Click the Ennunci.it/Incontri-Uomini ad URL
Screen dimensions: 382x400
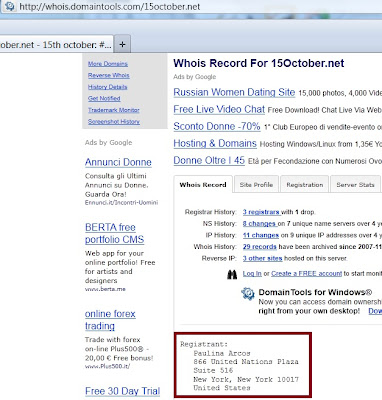click(121, 203)
